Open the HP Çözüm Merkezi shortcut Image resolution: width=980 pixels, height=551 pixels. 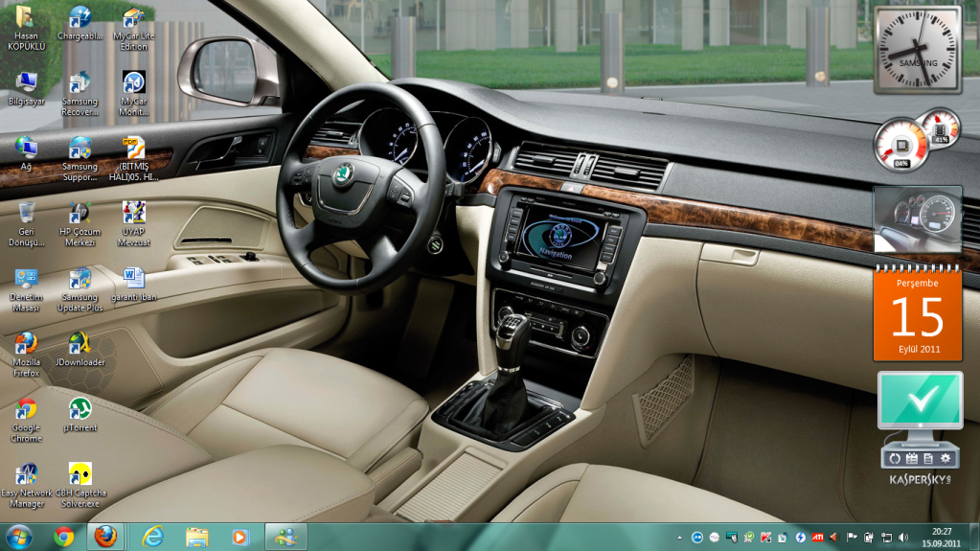pyautogui.click(x=80, y=214)
